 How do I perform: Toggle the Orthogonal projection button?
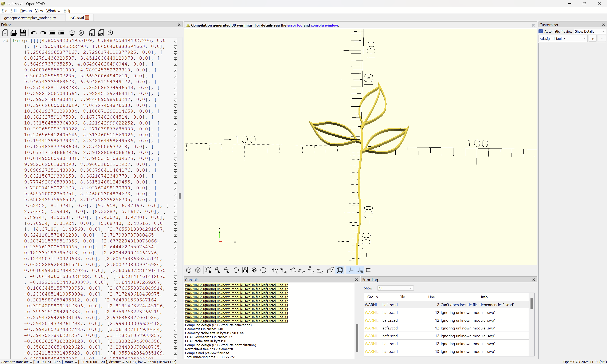click(x=340, y=270)
